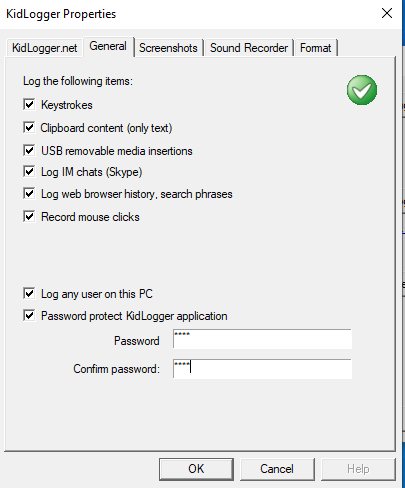Click the Confirm password field
The image size is (405, 488).
click(x=262, y=369)
